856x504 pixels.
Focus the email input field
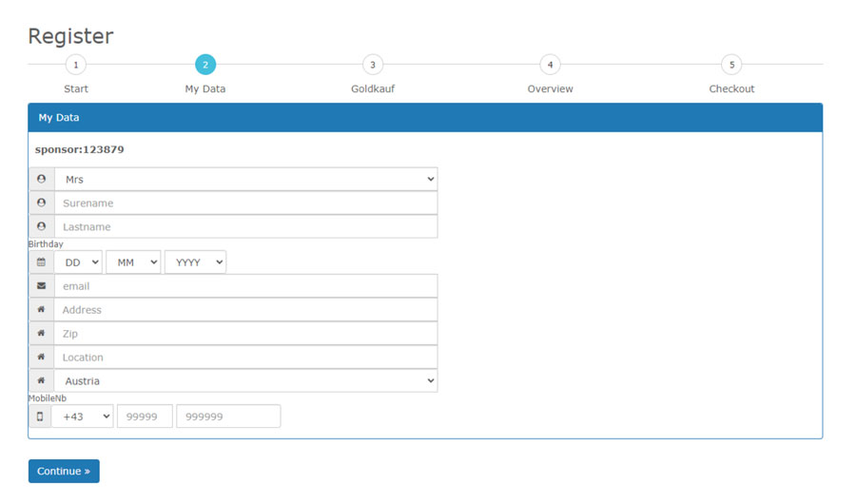[x=245, y=285]
